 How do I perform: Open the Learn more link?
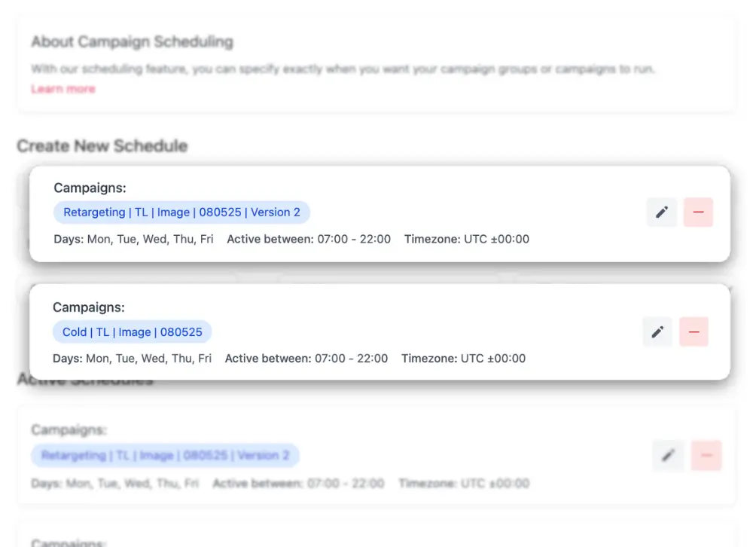(63, 89)
